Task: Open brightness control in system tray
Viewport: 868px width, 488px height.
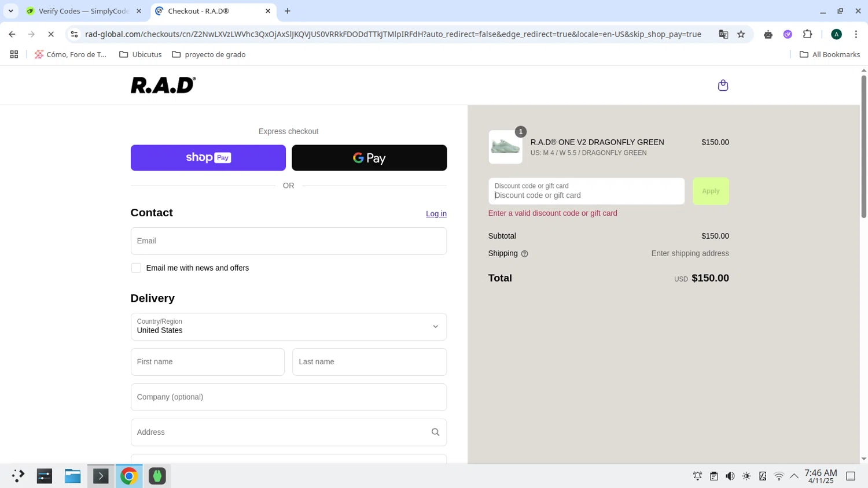Action: [746, 476]
